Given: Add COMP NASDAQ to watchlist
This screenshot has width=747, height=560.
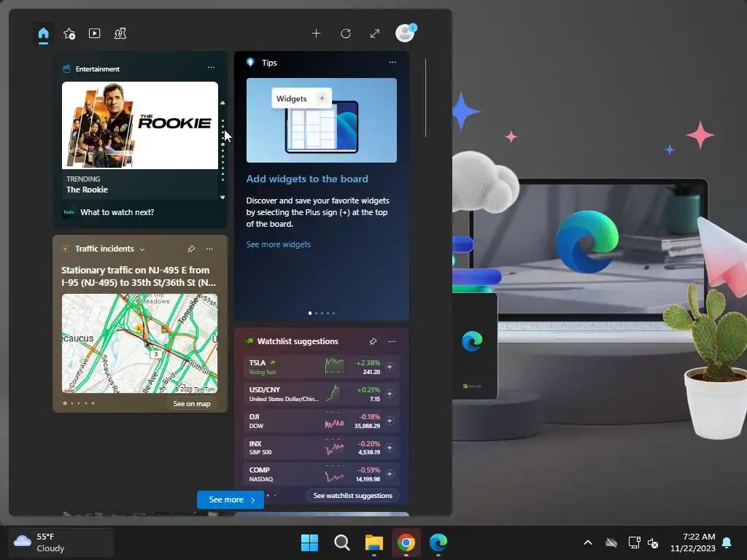Looking at the screenshot, I should (390, 474).
